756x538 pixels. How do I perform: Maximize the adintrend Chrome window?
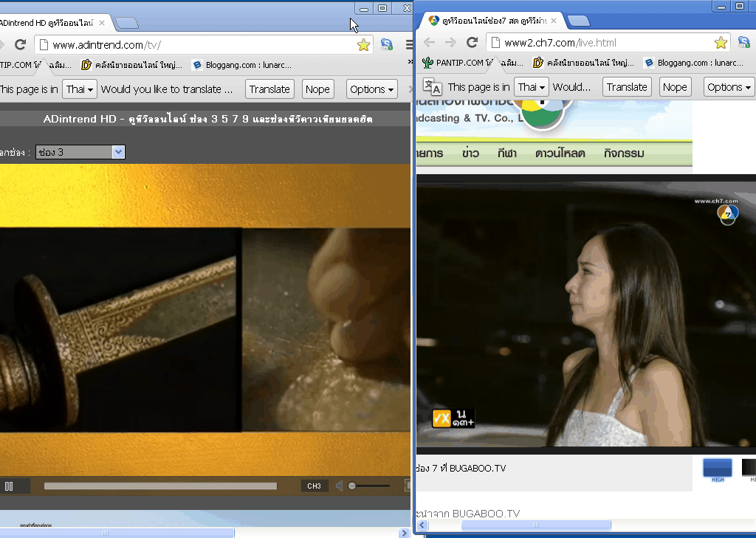382,8
